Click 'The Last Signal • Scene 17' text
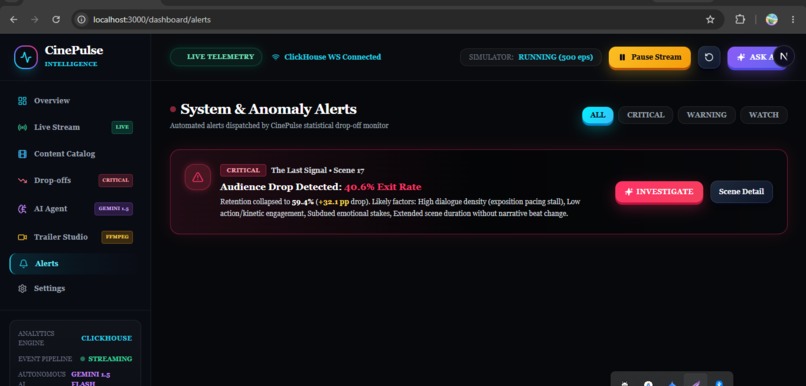This screenshot has width=806, height=386. pyautogui.click(x=318, y=170)
